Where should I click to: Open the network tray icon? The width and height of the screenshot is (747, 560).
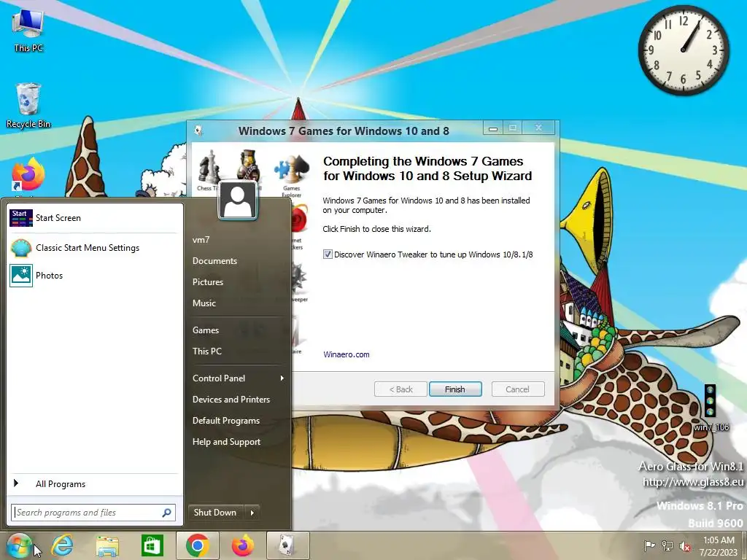(x=667, y=545)
